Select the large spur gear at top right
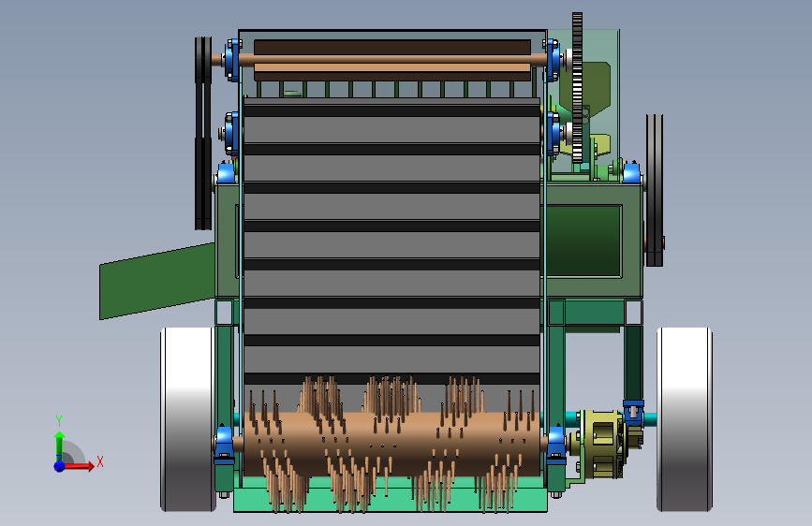The width and height of the screenshot is (812, 526). tap(577, 87)
